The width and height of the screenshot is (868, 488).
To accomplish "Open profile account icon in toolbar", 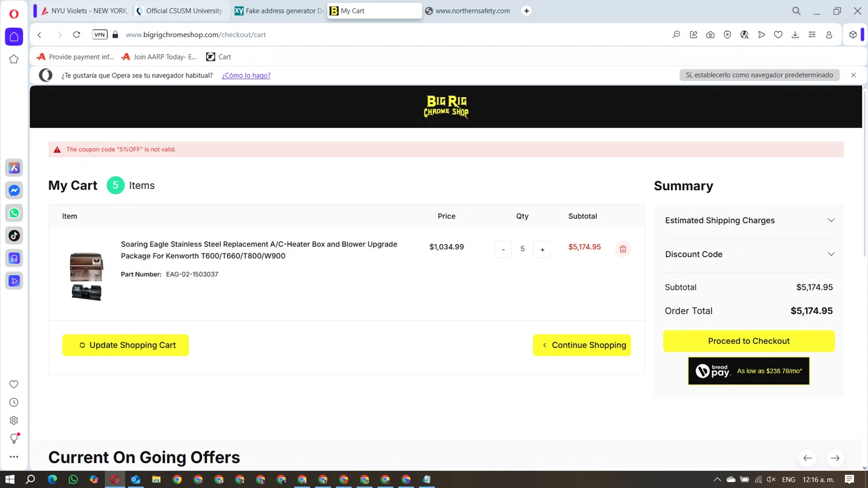I will 829,35.
